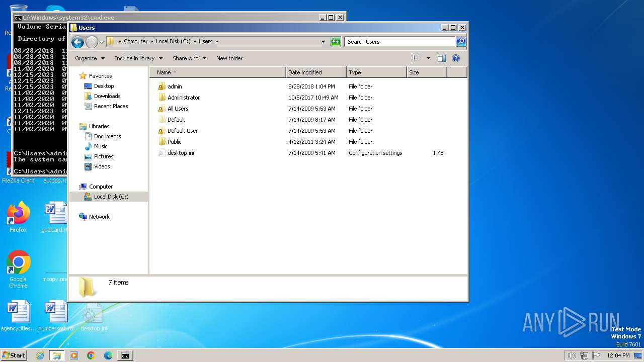The image size is (644, 362).
Task: Click the Back navigation arrow in Explorer
Action: [77, 42]
